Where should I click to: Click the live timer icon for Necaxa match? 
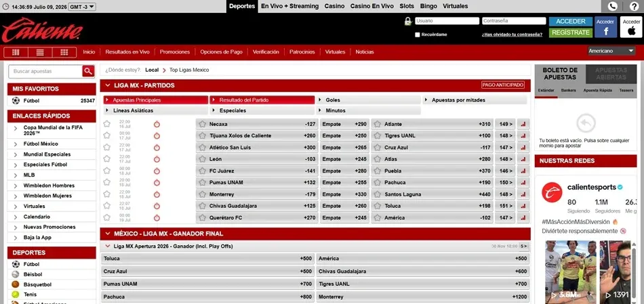[x=157, y=125]
